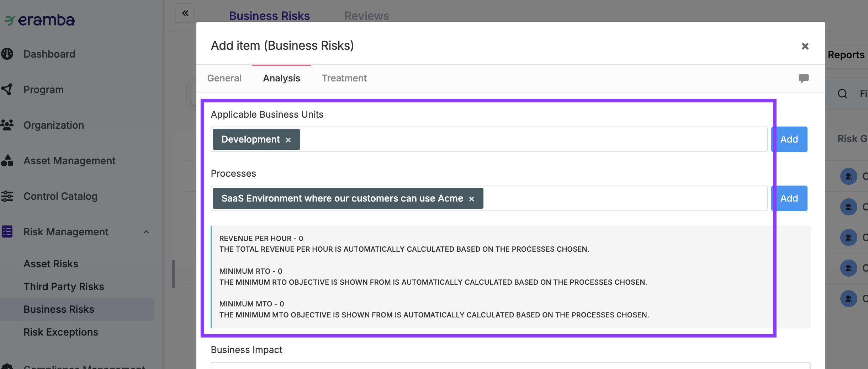The height and width of the screenshot is (369, 868).
Task: Click the Dashboard gauge icon
Action: pos(7,54)
